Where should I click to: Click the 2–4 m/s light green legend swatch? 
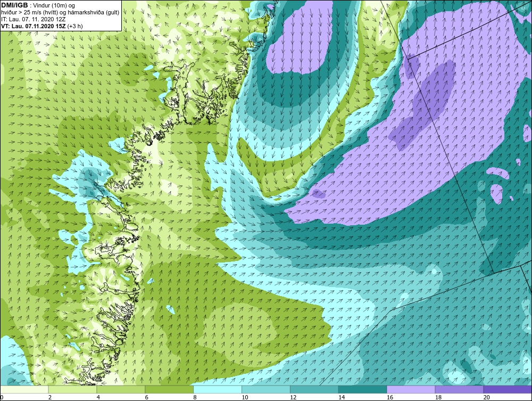click(72, 389)
